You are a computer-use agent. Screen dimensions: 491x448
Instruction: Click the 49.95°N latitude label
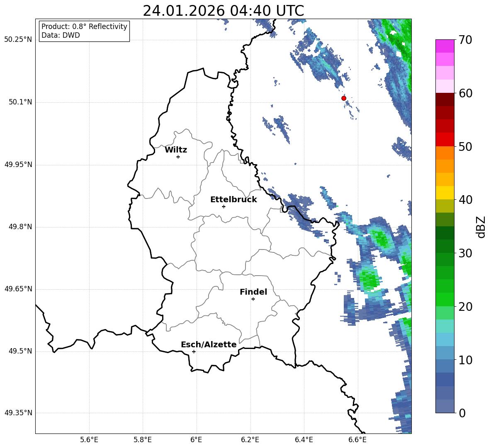[x=18, y=164]
